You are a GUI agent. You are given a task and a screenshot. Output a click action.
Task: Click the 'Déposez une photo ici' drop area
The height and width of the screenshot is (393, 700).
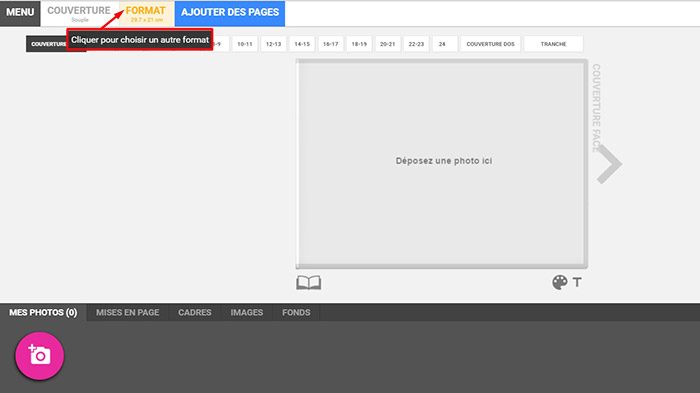click(x=442, y=163)
